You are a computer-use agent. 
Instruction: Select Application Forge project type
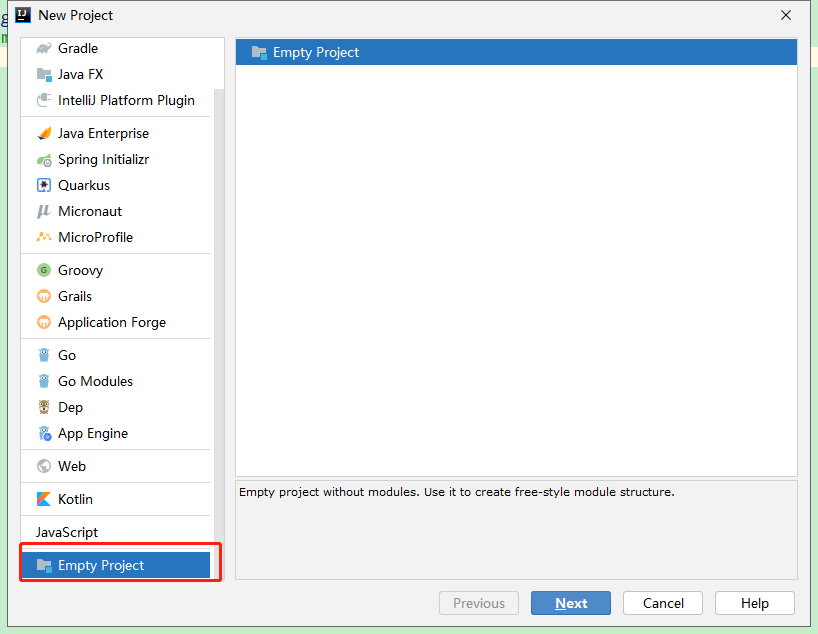(x=115, y=322)
